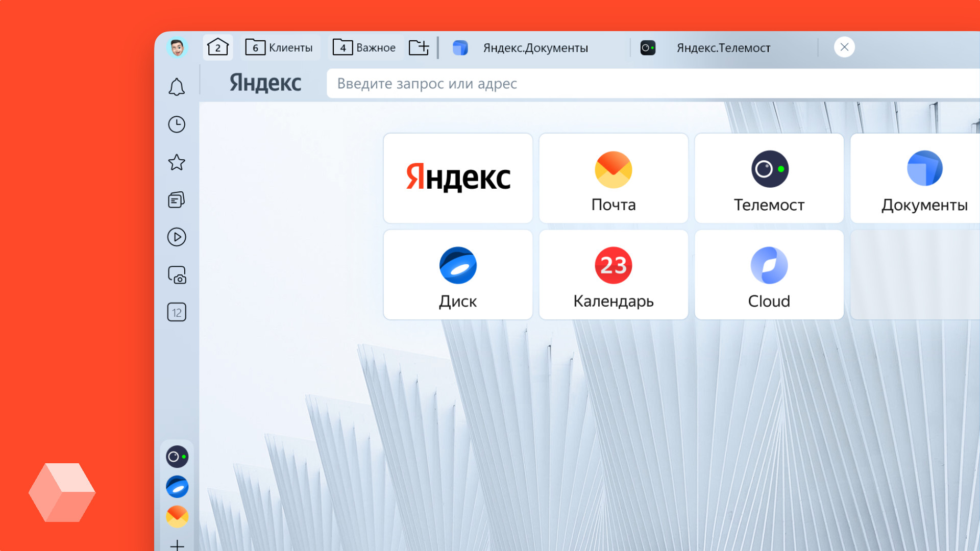
Task: Add a new app to sidebar
Action: (x=177, y=545)
